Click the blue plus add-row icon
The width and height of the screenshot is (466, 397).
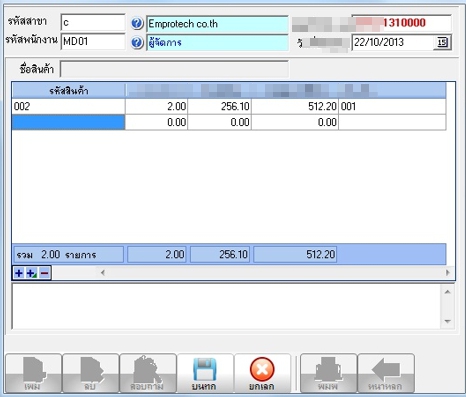pyautogui.click(x=19, y=273)
